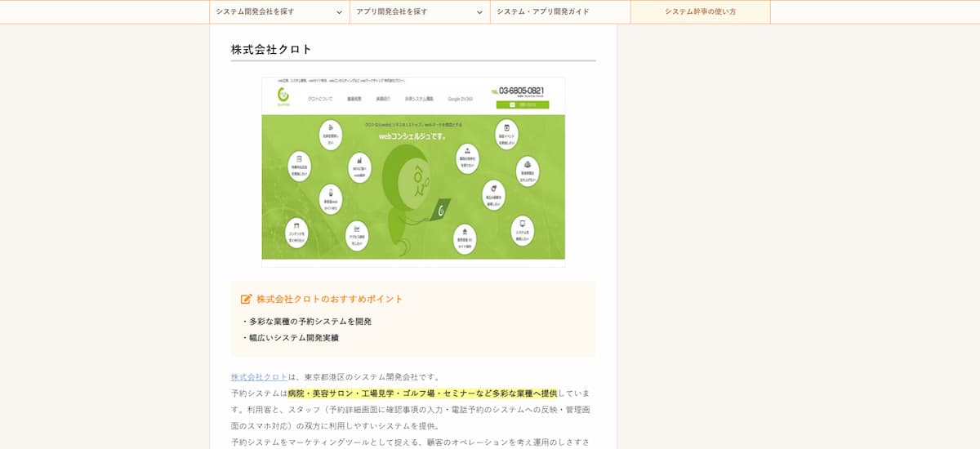
Task: Click the Kuroto website screenshot thumbnail
Action: [x=413, y=172]
